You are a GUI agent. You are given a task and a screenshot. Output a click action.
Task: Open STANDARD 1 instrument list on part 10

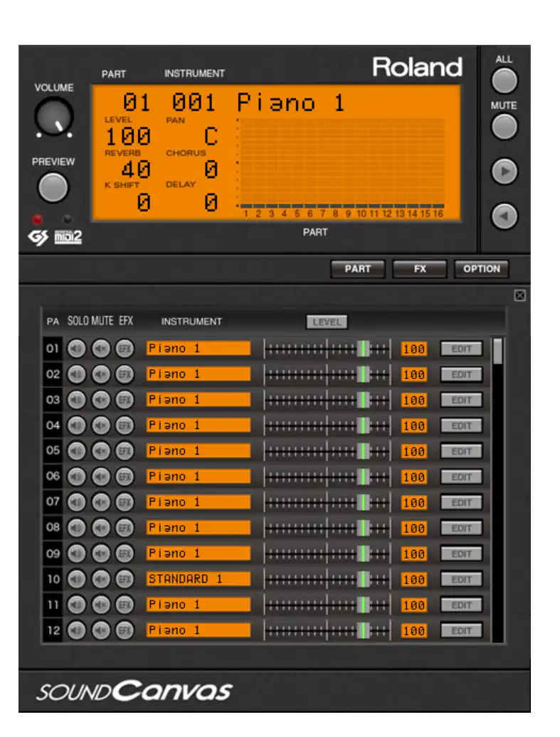click(x=199, y=579)
